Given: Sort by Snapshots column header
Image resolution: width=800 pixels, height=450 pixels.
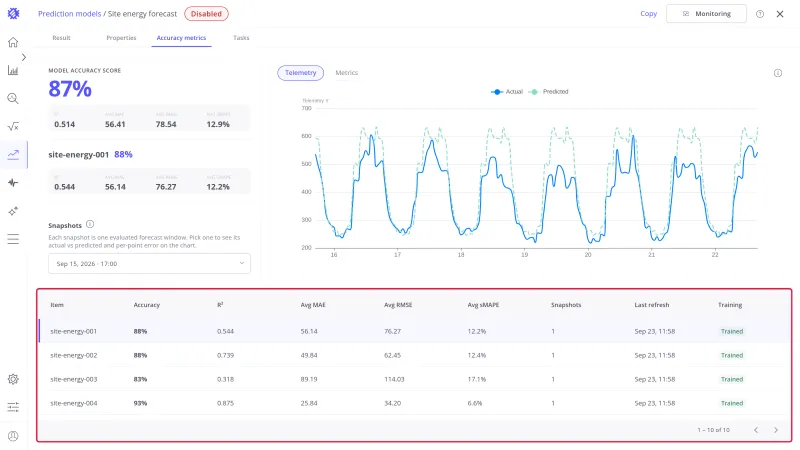Looking at the screenshot, I should click(x=566, y=305).
